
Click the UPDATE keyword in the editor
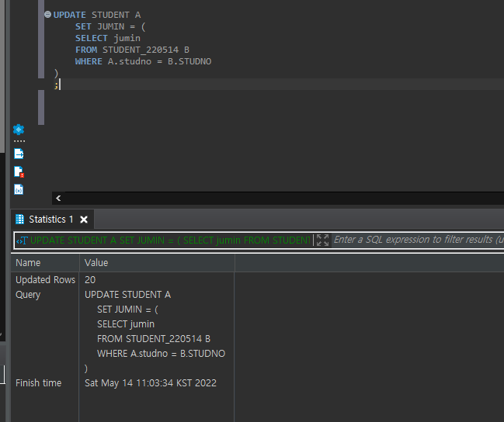pyautogui.click(x=69, y=15)
